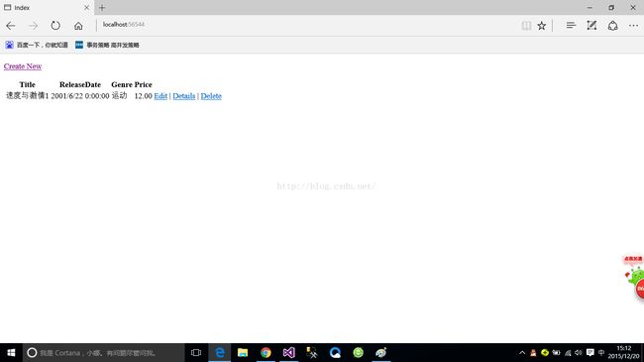Screen dimensions: 644x362
Task: Open the Windows Start menu
Action: click(x=11, y=352)
